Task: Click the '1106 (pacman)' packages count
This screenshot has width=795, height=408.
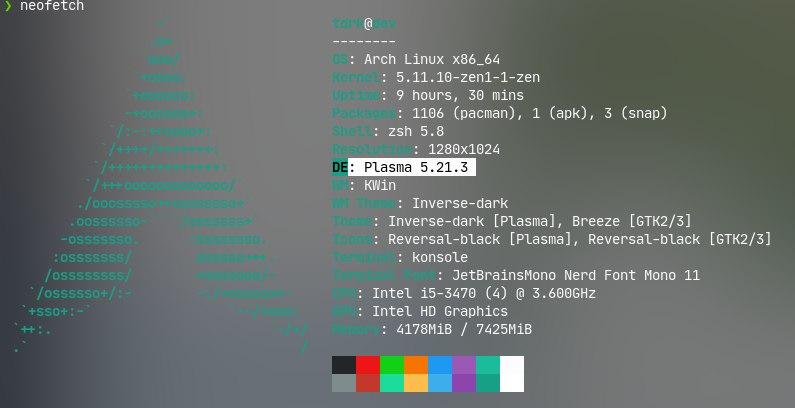Action: coord(464,114)
